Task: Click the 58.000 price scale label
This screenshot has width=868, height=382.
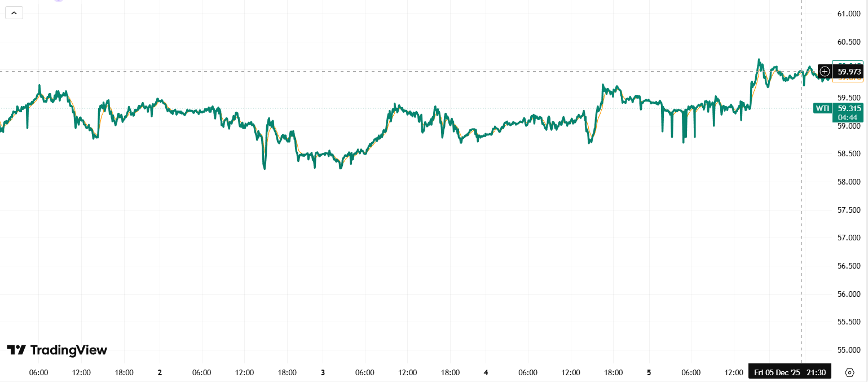Action: point(849,182)
